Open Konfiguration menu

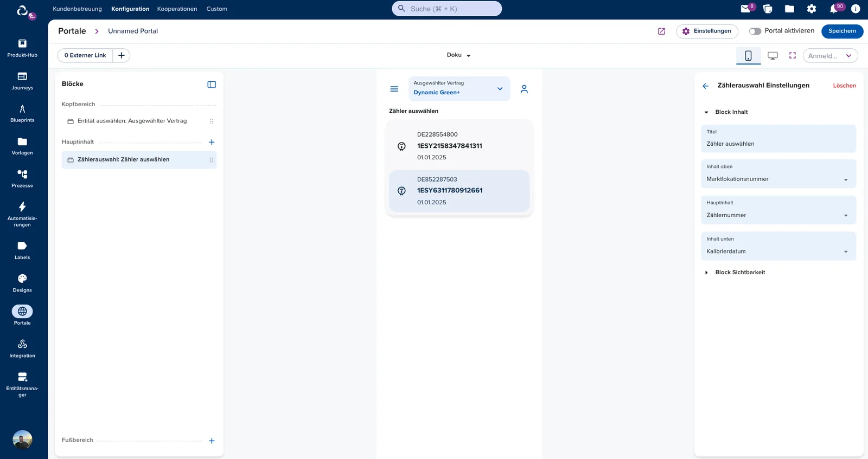[x=130, y=9]
